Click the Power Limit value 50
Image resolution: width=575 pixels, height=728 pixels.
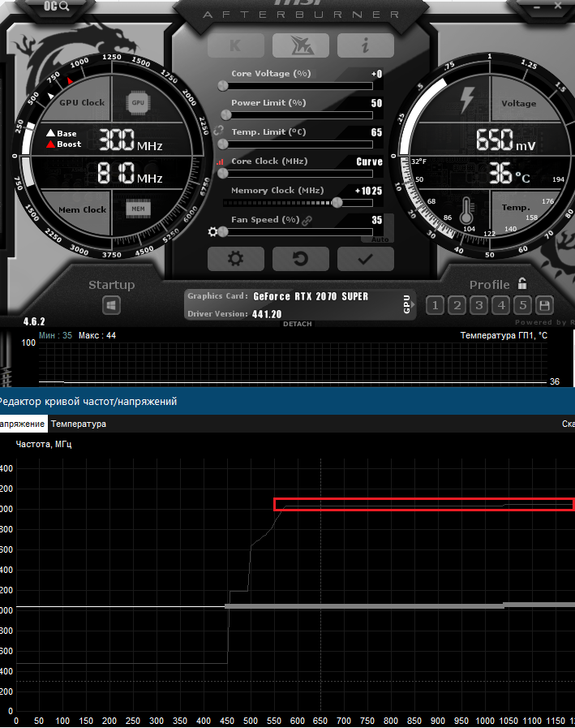coord(377,103)
